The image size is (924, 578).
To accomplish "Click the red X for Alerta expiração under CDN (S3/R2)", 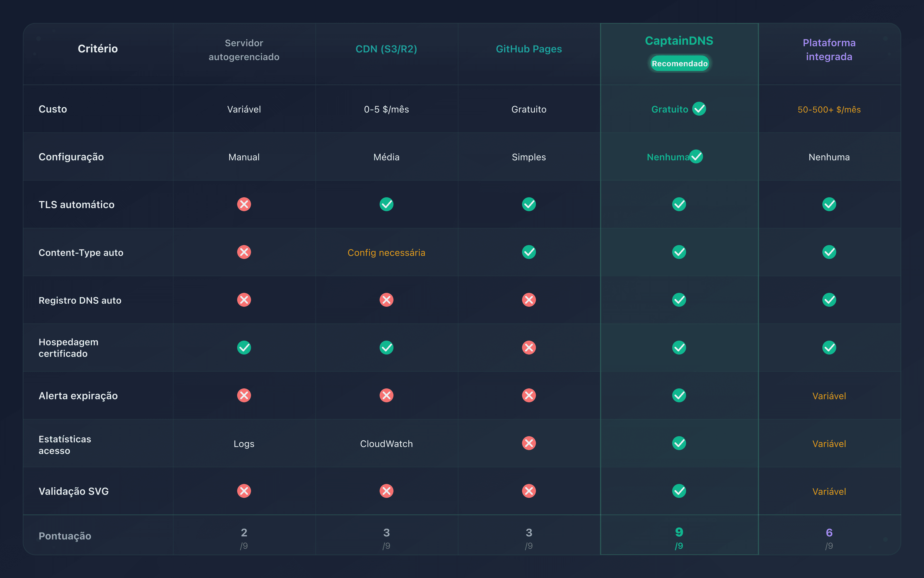I will coord(386,395).
